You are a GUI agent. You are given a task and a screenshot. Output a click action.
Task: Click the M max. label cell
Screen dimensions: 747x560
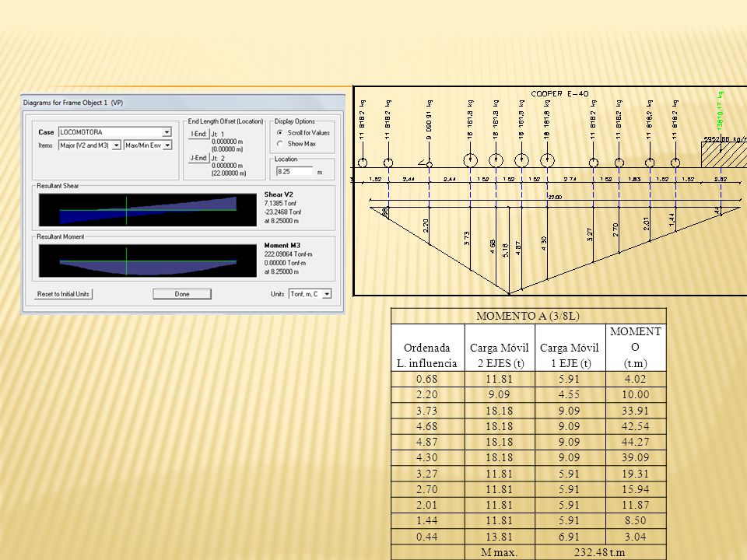coord(500,552)
